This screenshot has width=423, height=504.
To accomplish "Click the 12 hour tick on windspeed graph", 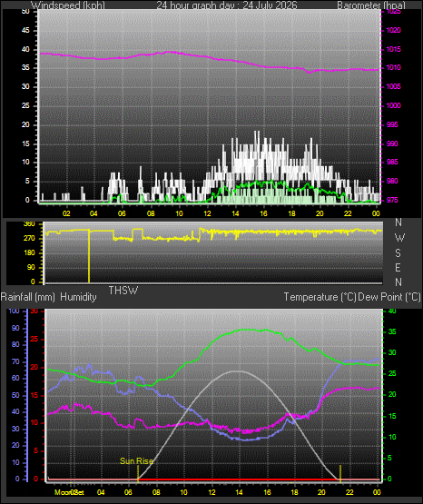I will click(207, 213).
